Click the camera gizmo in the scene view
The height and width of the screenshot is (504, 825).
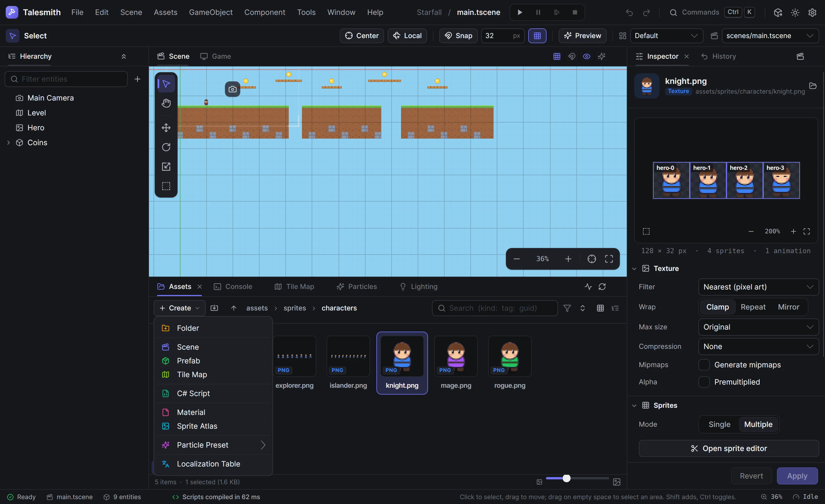click(x=232, y=89)
